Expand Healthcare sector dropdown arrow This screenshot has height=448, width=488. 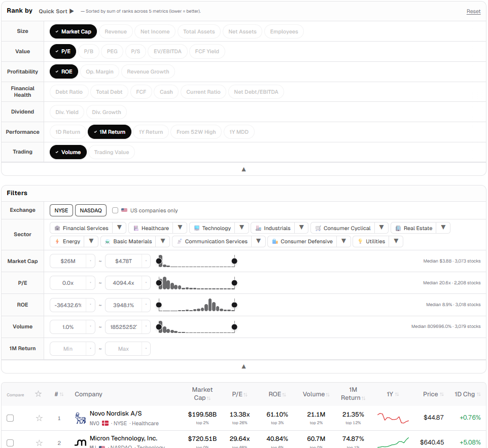pyautogui.click(x=180, y=228)
